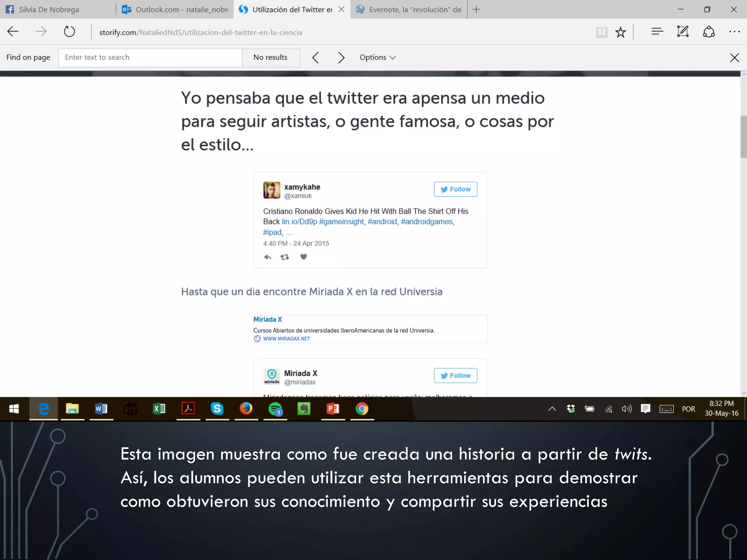This screenshot has width=747, height=560.
Task: Open the battery status tray icon
Action: [x=589, y=409]
